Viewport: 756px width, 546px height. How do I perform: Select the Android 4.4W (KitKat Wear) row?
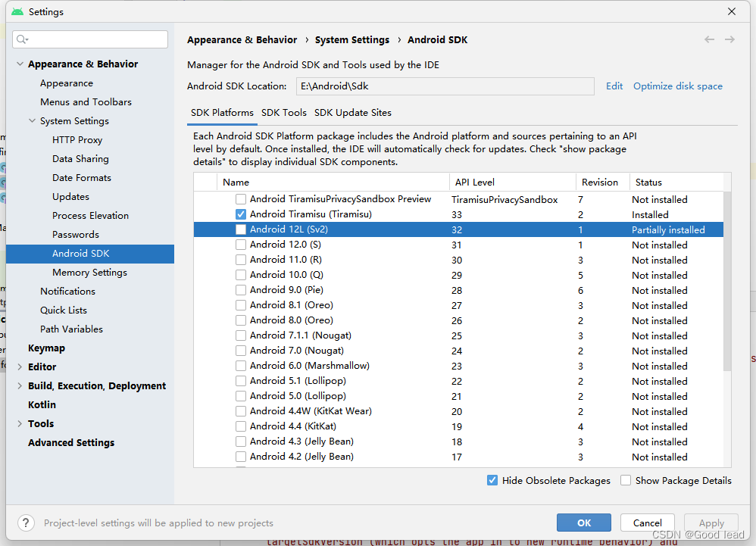pos(458,411)
